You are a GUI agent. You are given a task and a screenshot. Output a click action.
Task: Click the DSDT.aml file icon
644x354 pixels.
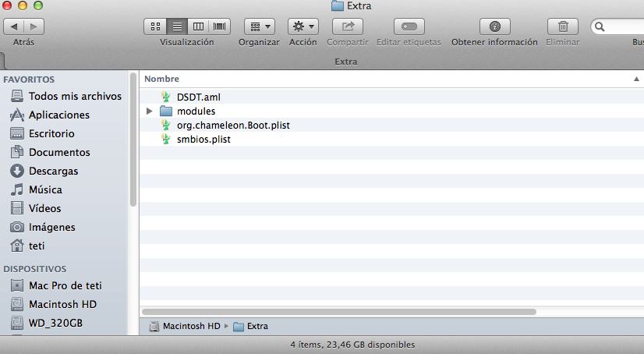point(166,97)
